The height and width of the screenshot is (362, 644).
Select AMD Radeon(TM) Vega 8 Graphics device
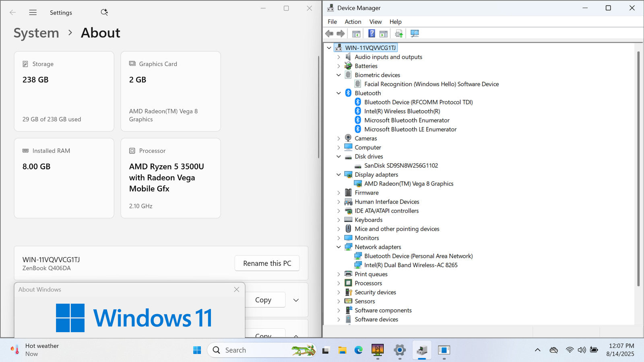tap(409, 184)
